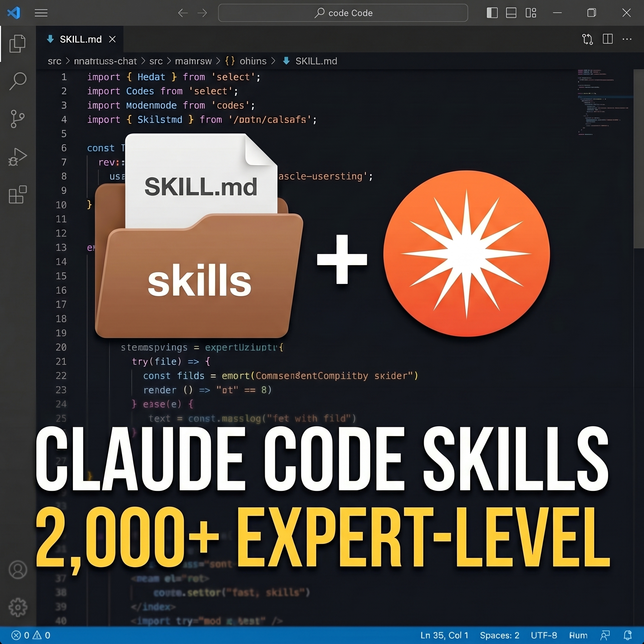
Task: Open the Accounts menu icon
Action: click(18, 570)
